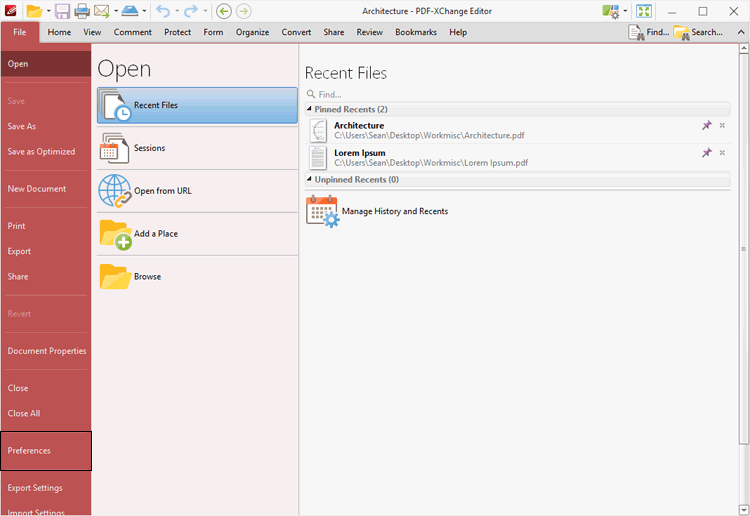The height and width of the screenshot is (516, 750).
Task: Open the Lorem Ipsum file thumbnail
Action: (318, 158)
